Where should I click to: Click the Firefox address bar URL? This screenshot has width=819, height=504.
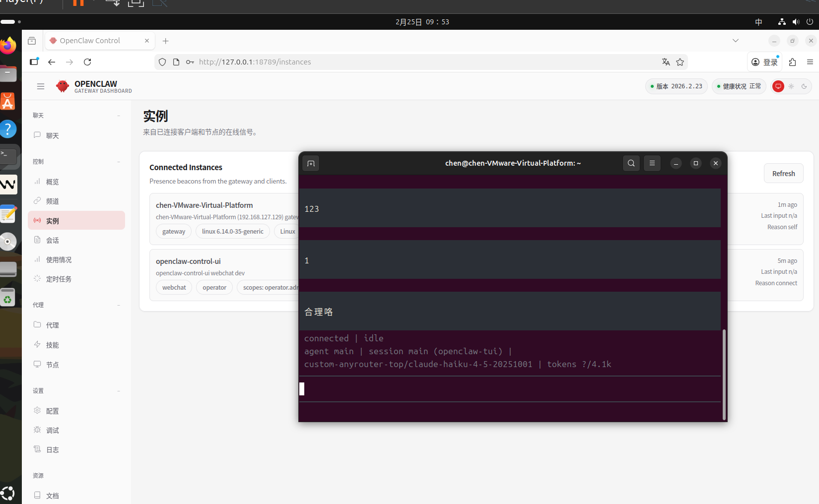pyautogui.click(x=255, y=62)
